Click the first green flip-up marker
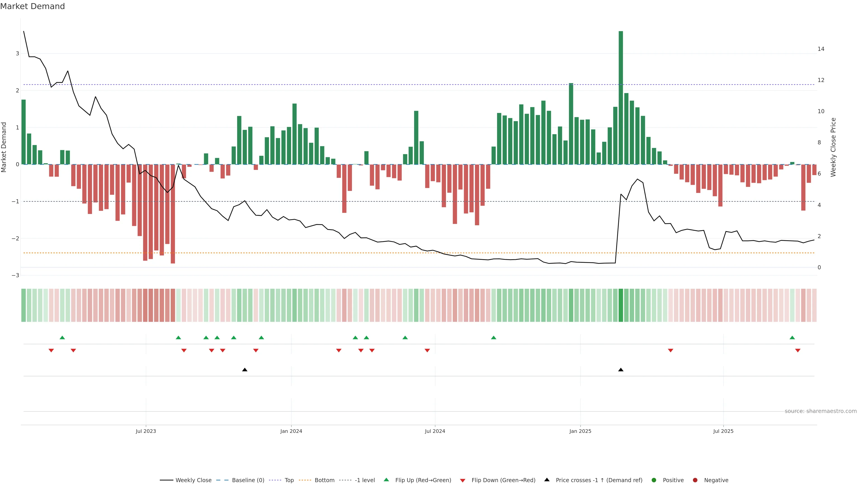Image resolution: width=868 pixels, height=488 pixels. coord(62,338)
